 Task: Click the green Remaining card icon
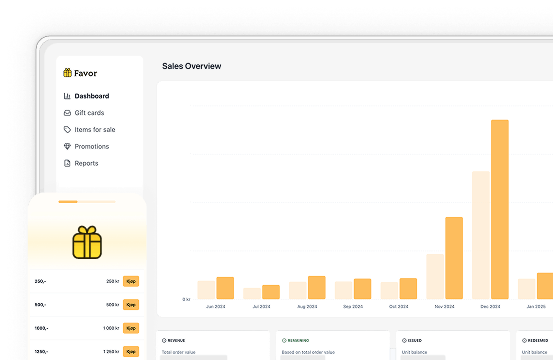tap(284, 340)
